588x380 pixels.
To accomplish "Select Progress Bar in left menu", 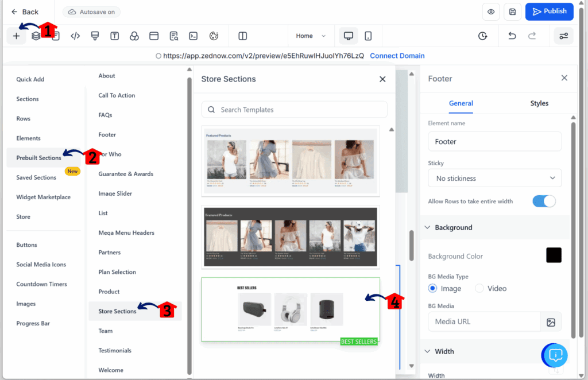I will click(33, 323).
